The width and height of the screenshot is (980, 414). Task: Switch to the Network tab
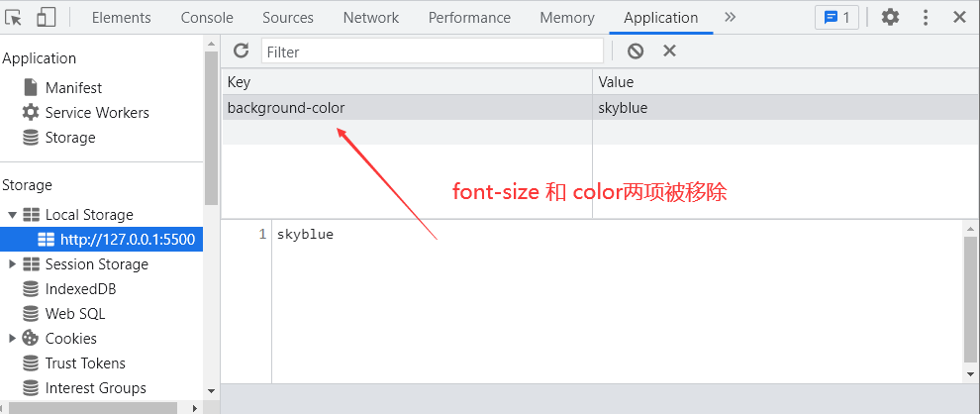coord(371,17)
